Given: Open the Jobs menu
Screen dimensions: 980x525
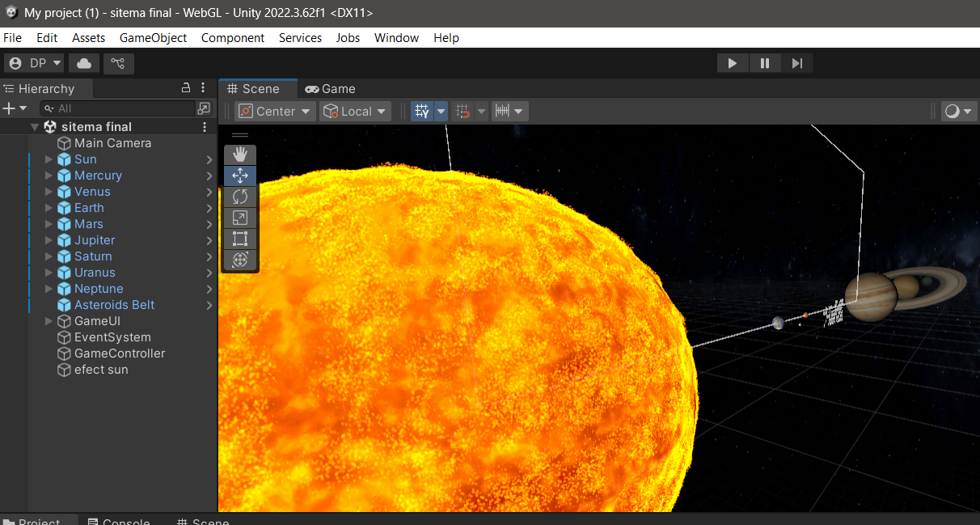Looking at the screenshot, I should click(x=348, y=38).
